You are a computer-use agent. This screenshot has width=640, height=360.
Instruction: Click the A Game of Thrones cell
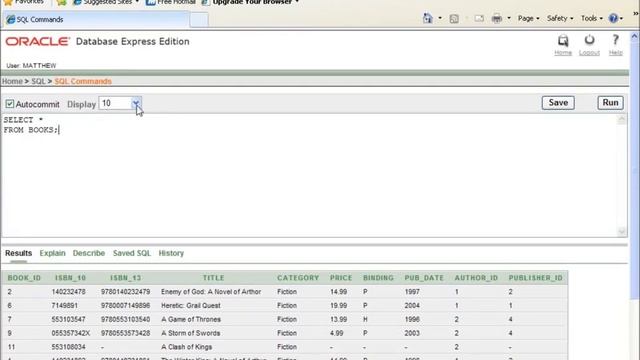pyautogui.click(x=191, y=320)
